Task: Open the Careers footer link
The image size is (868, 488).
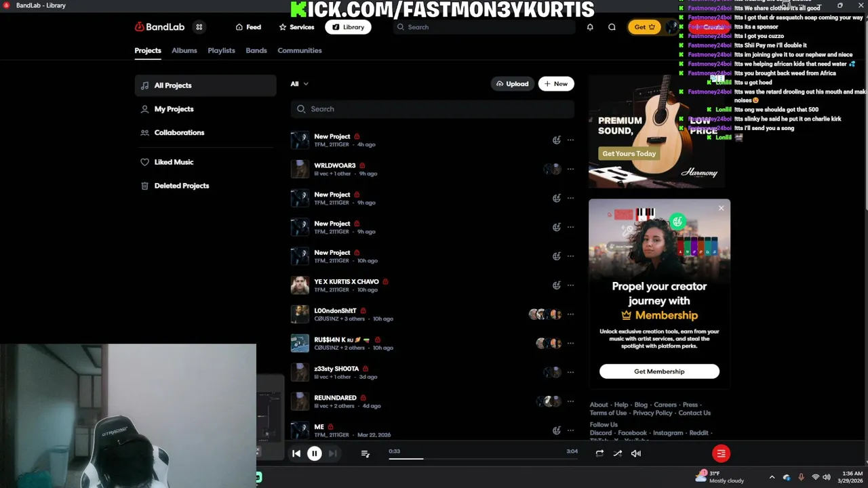Action: pos(665,405)
